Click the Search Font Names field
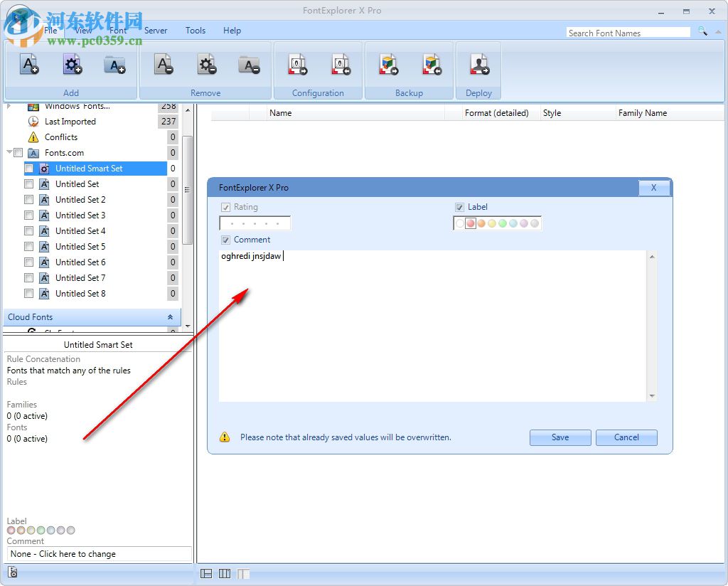Image resolution: width=728 pixels, height=586 pixels. tap(628, 33)
